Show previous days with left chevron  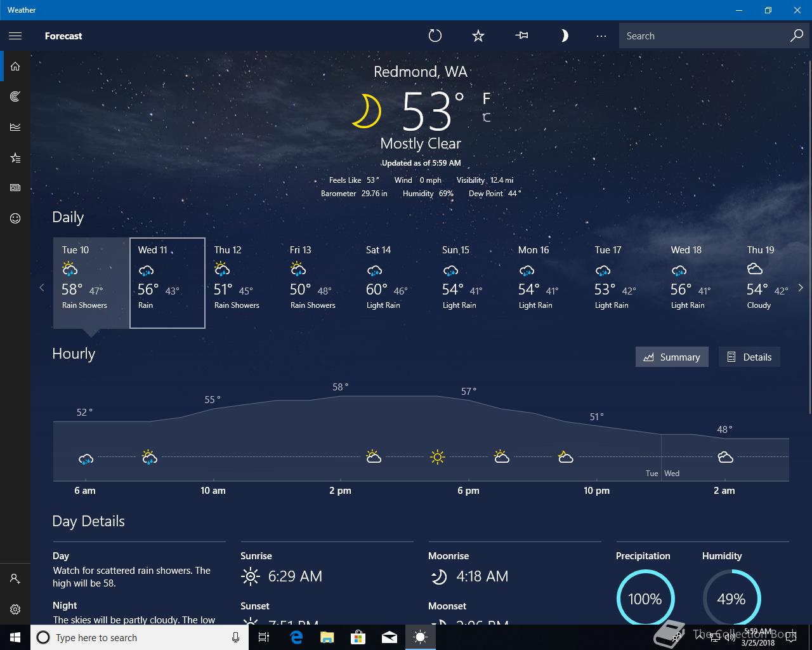pyautogui.click(x=42, y=288)
